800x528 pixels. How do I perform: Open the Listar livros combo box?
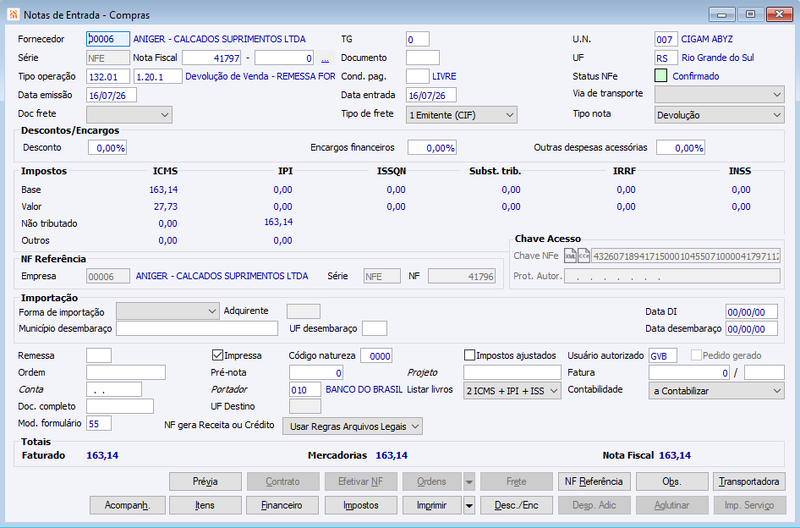(x=512, y=391)
